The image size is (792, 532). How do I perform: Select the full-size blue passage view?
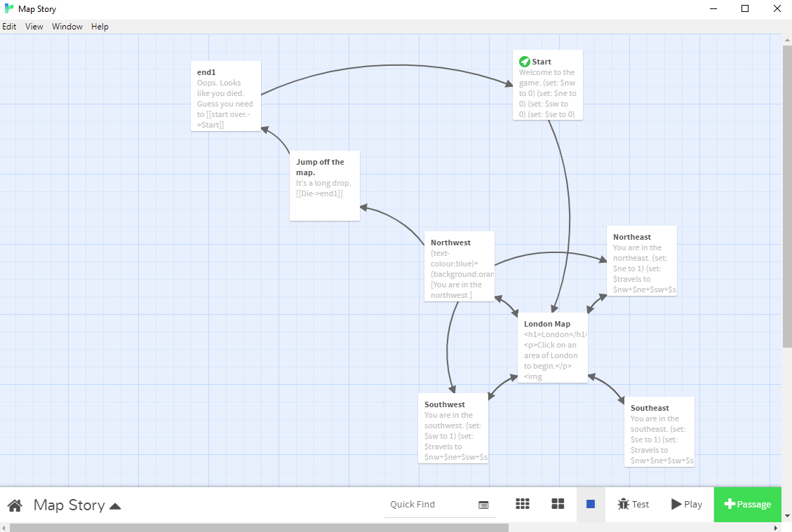pyautogui.click(x=591, y=504)
